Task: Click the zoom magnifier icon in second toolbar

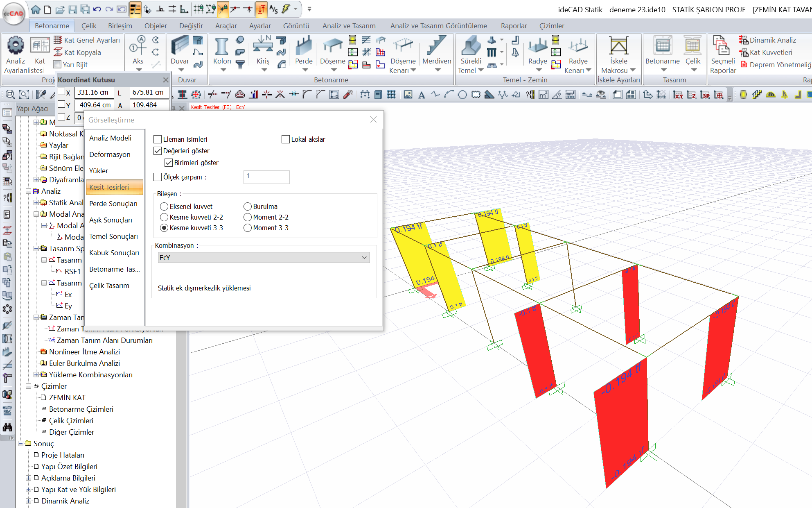Action: 10,95
